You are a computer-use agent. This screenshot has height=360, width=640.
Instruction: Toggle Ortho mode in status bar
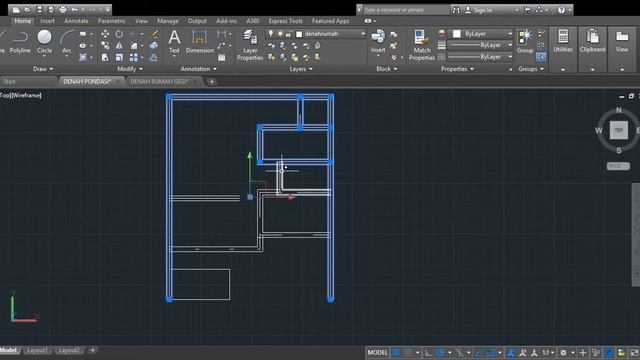tap(428, 352)
